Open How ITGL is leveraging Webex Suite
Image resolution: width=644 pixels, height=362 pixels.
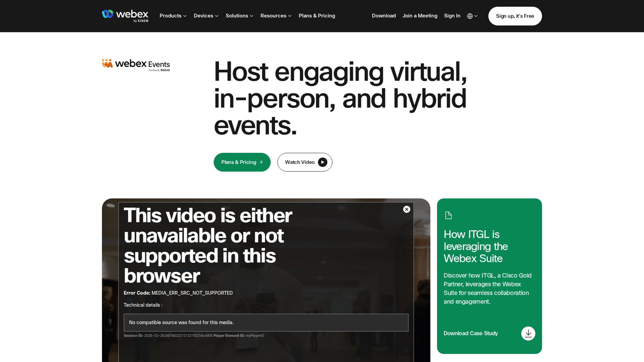click(x=476, y=246)
